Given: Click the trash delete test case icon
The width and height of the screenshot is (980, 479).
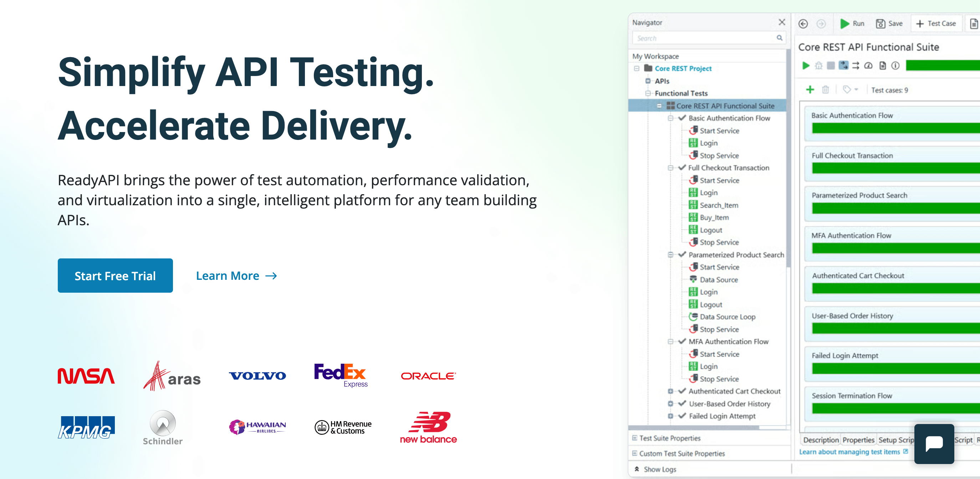Looking at the screenshot, I should point(825,90).
